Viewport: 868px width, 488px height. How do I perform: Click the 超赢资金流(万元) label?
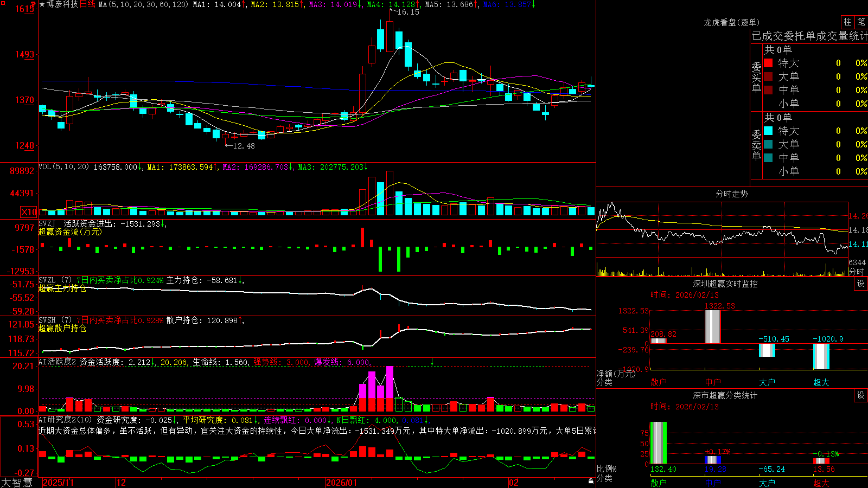(x=70, y=232)
